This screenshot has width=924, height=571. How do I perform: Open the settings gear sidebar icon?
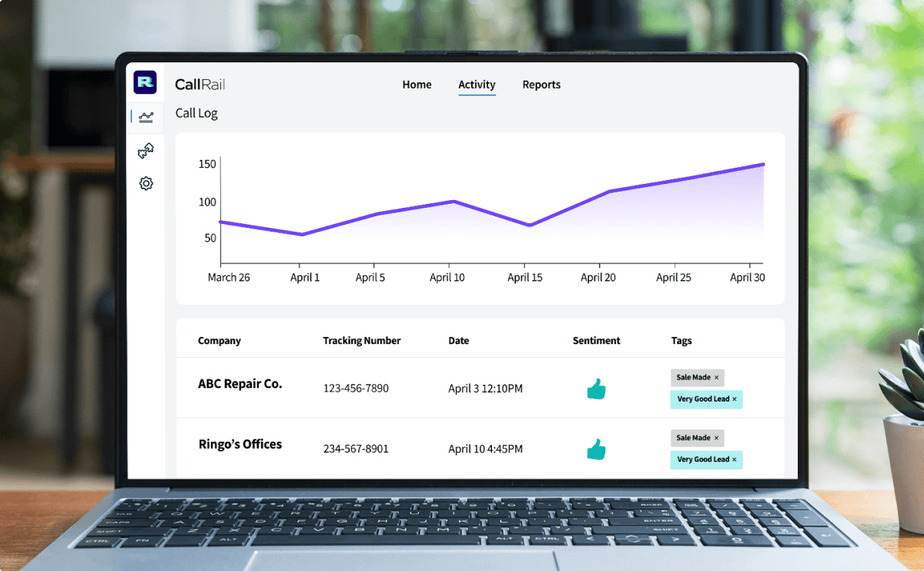(x=146, y=184)
